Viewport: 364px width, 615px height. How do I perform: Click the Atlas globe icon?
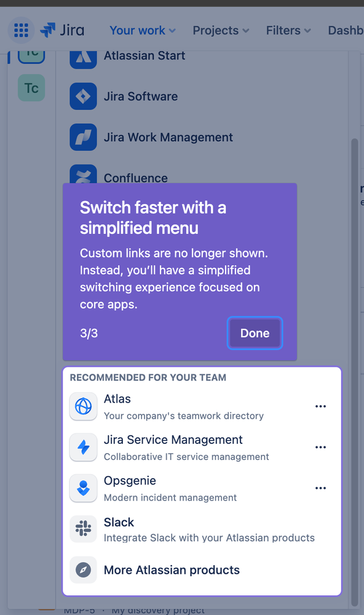pyautogui.click(x=83, y=406)
